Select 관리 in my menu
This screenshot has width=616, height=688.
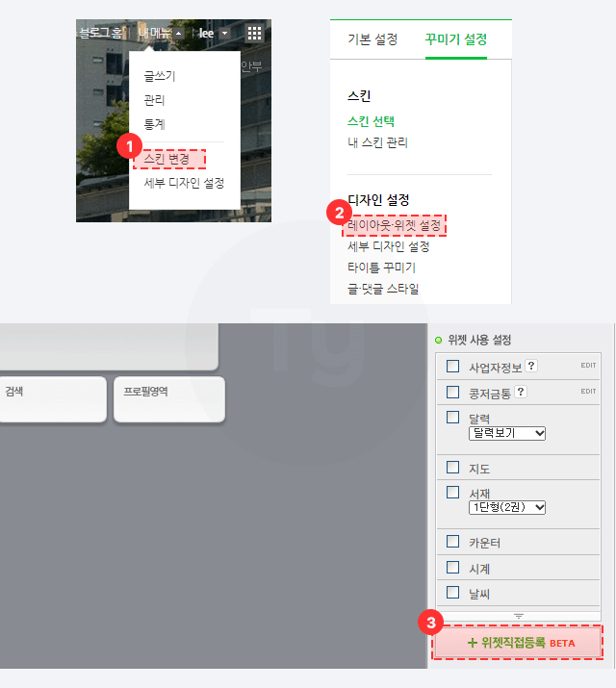point(154,100)
